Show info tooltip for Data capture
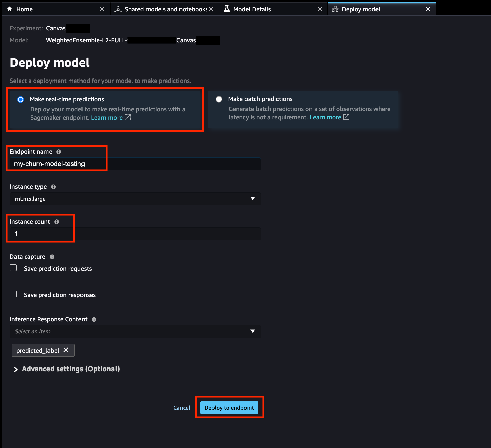 tap(52, 257)
